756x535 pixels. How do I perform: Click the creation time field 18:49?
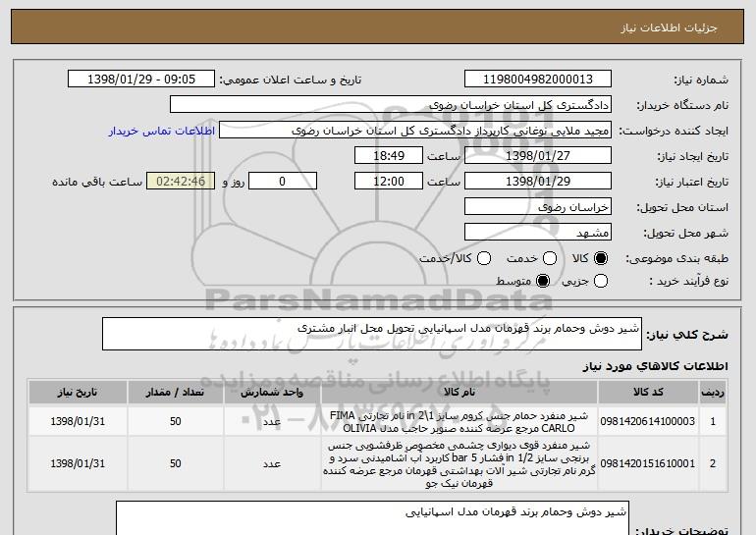pyautogui.click(x=389, y=156)
